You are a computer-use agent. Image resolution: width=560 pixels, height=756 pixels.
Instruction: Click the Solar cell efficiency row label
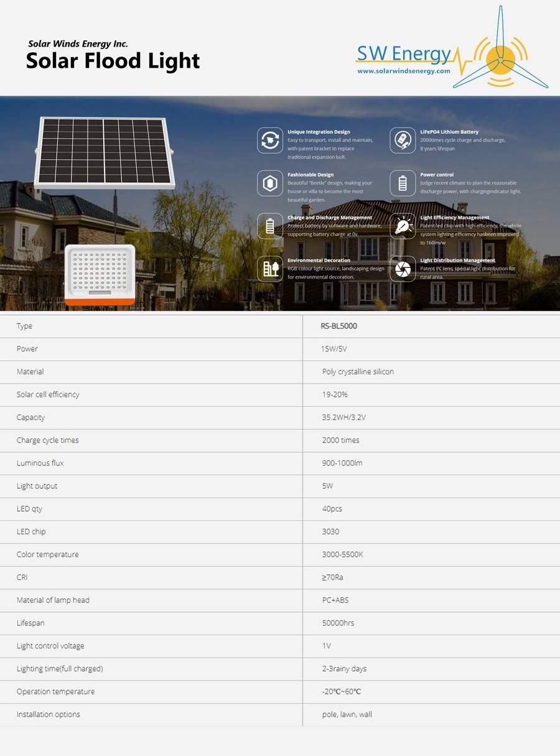(x=48, y=395)
